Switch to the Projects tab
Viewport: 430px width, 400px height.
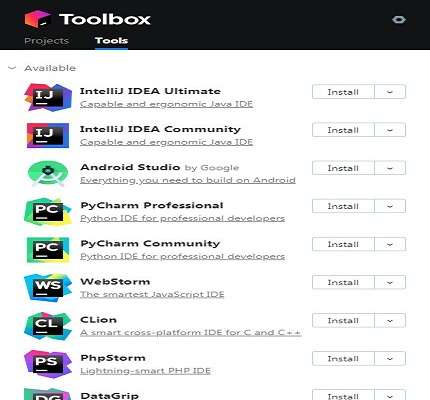(47, 41)
